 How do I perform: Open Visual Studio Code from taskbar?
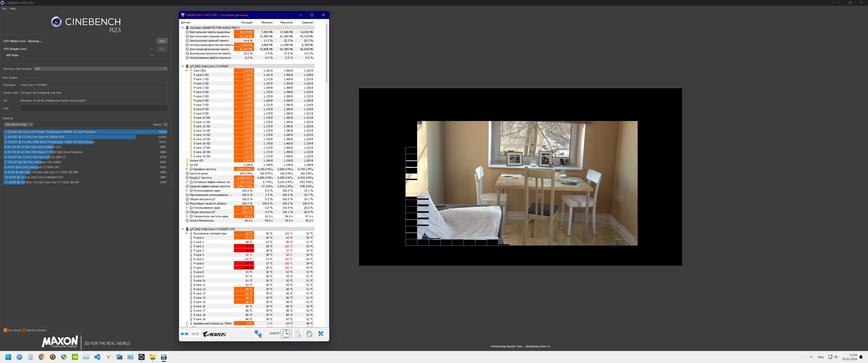(97, 357)
